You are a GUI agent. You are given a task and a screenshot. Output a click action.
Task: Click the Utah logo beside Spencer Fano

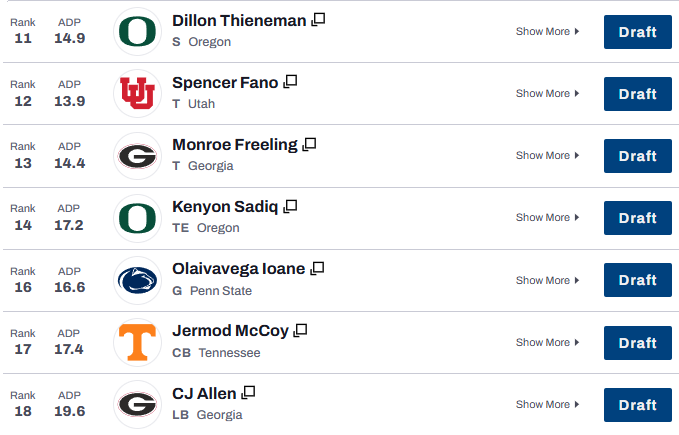pos(137,93)
